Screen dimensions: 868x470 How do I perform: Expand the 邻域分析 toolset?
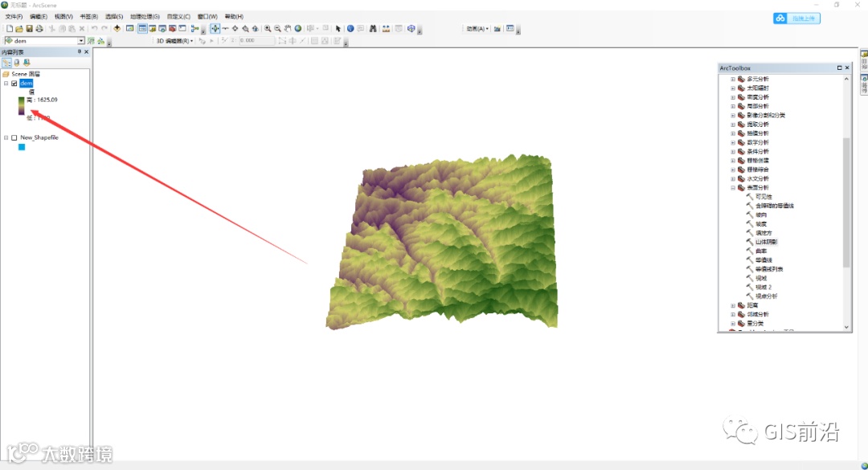tap(733, 314)
